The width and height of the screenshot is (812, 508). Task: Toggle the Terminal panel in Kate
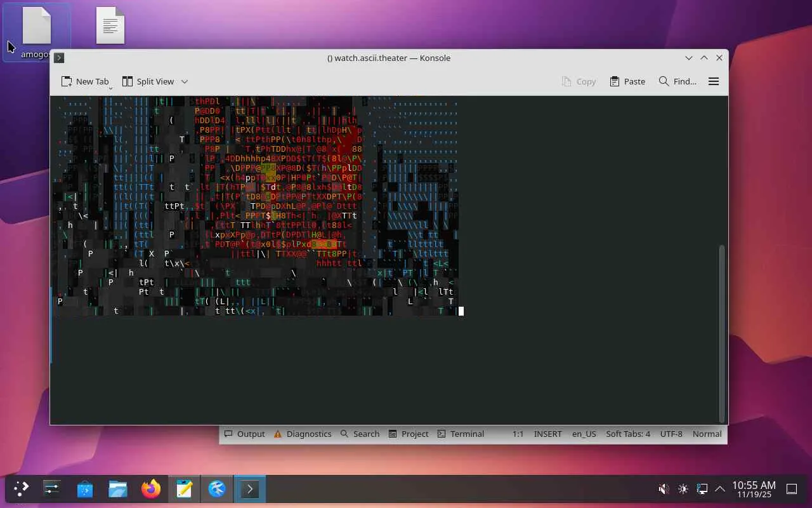tap(461, 434)
